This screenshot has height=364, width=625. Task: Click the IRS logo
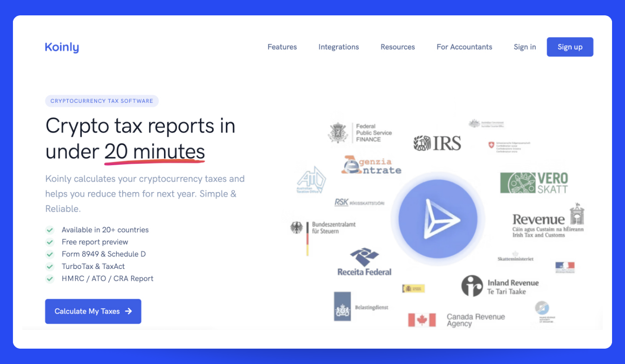click(x=437, y=143)
